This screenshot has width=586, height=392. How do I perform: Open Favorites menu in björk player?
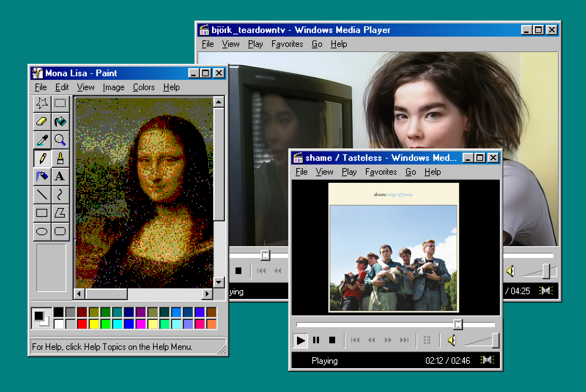pos(287,44)
